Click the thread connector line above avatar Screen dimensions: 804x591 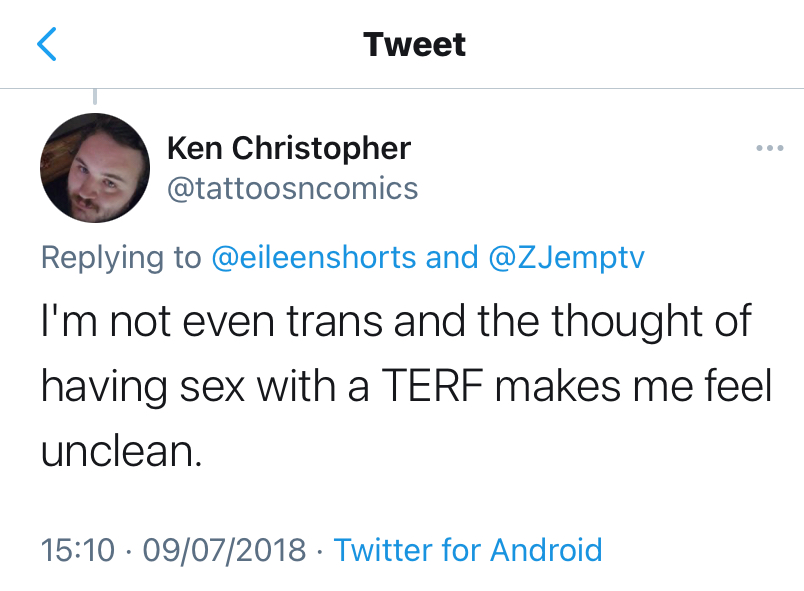point(95,97)
